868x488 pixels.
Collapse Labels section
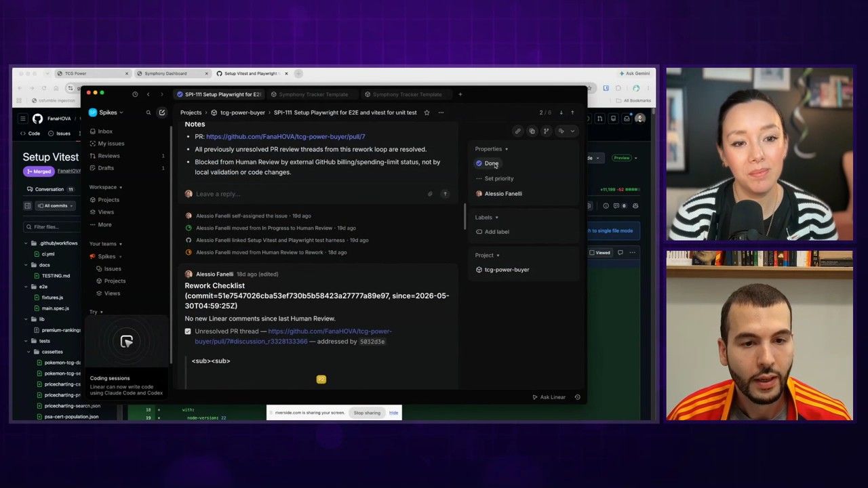(487, 218)
